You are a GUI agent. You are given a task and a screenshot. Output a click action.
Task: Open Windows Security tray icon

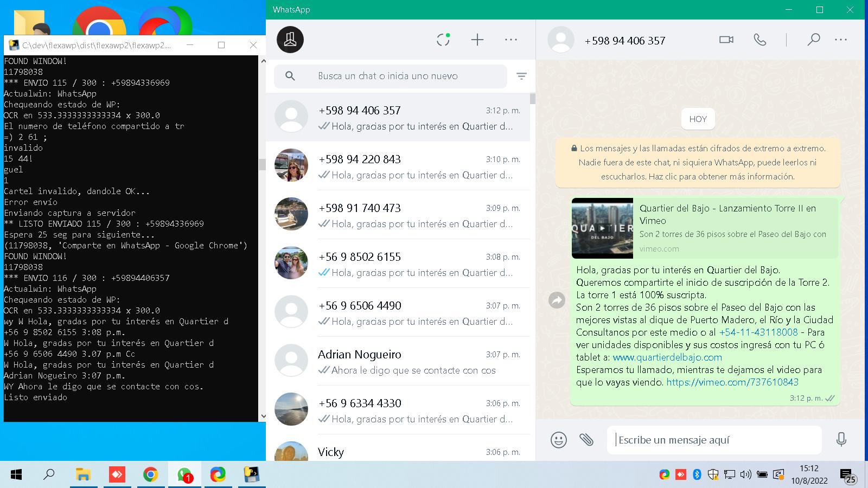713,475
